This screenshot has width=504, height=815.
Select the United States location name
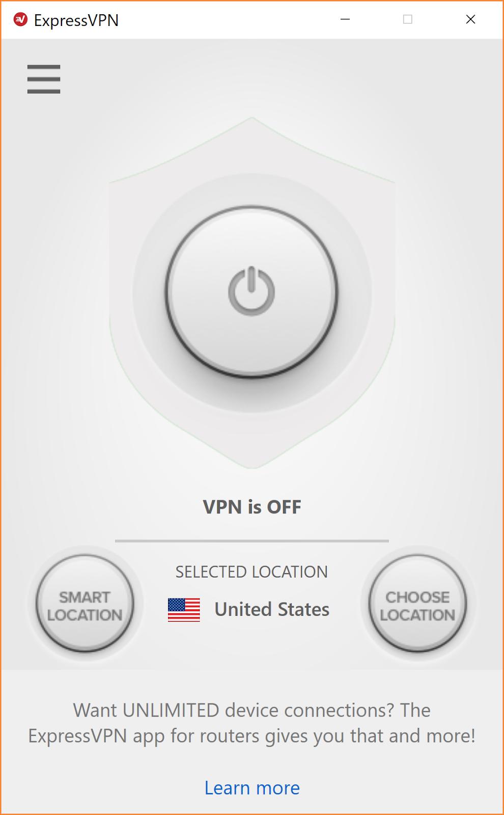[x=272, y=609]
